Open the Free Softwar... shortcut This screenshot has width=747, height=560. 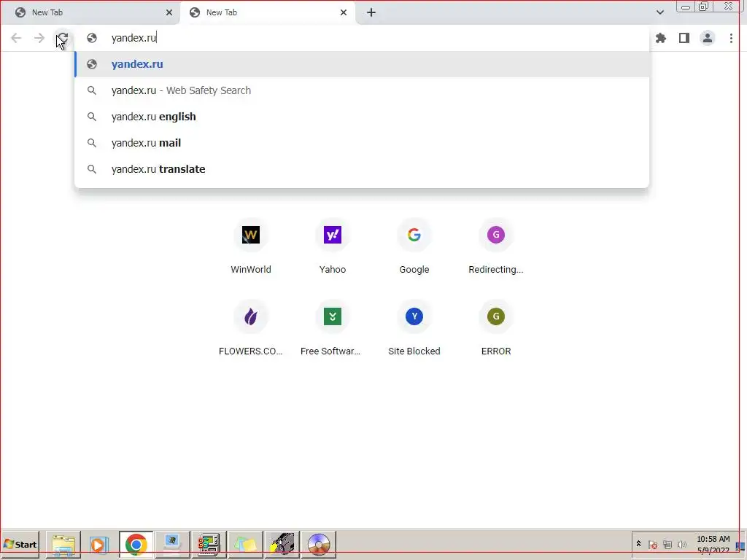pyautogui.click(x=333, y=329)
